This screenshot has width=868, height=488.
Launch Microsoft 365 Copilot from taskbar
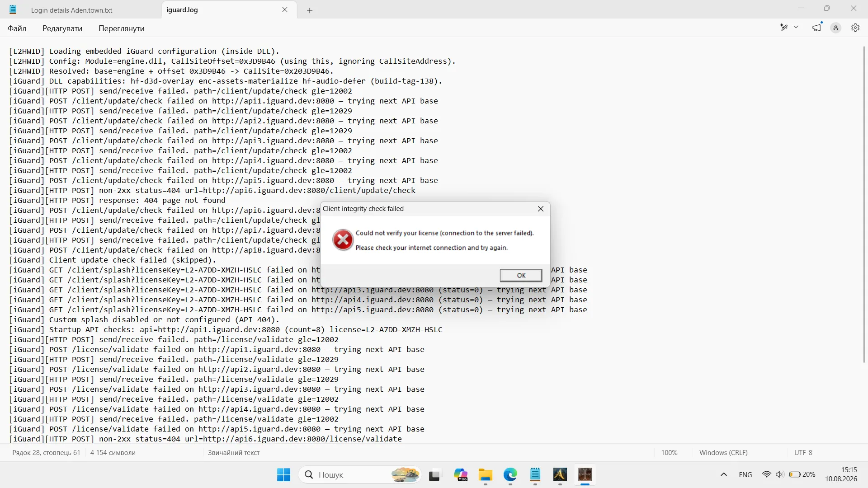coord(461,475)
